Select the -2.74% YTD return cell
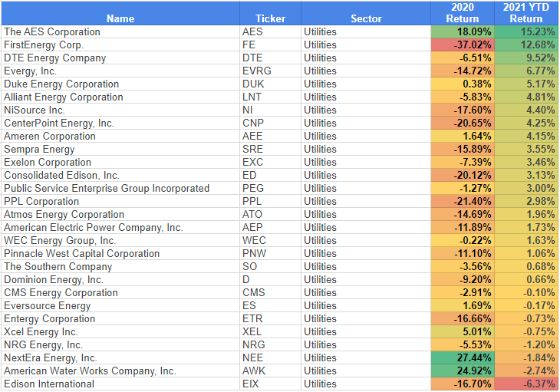Image resolution: width=560 pixels, height=392 pixels. 526,371
